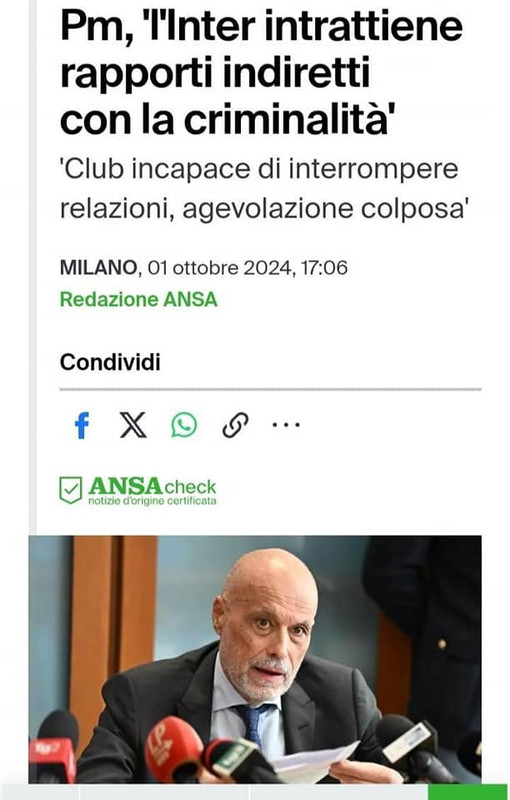Tap the date '01 ottobre 2024, 17:06'

pyautogui.click(x=248, y=267)
